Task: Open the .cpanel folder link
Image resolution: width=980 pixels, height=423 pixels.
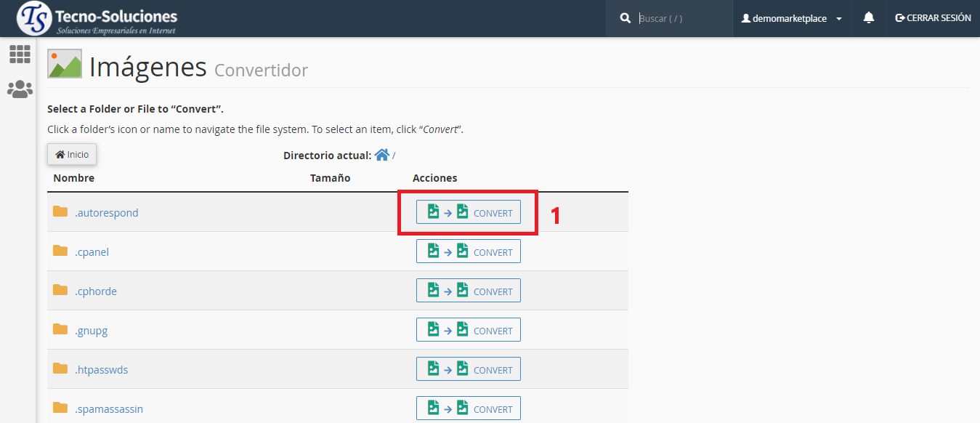Action: pos(92,252)
